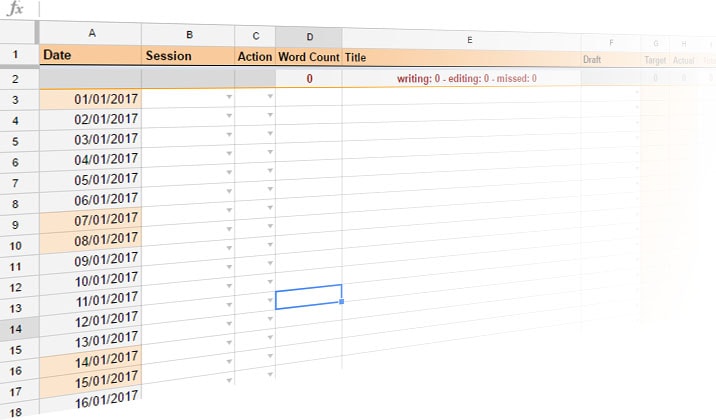Select row 1 header number
Viewport: 716px width, 420px height.
click(17, 55)
